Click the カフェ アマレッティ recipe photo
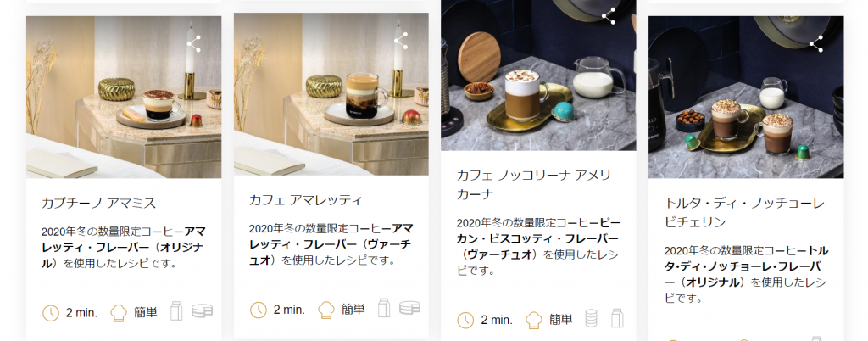 pyautogui.click(x=331, y=94)
